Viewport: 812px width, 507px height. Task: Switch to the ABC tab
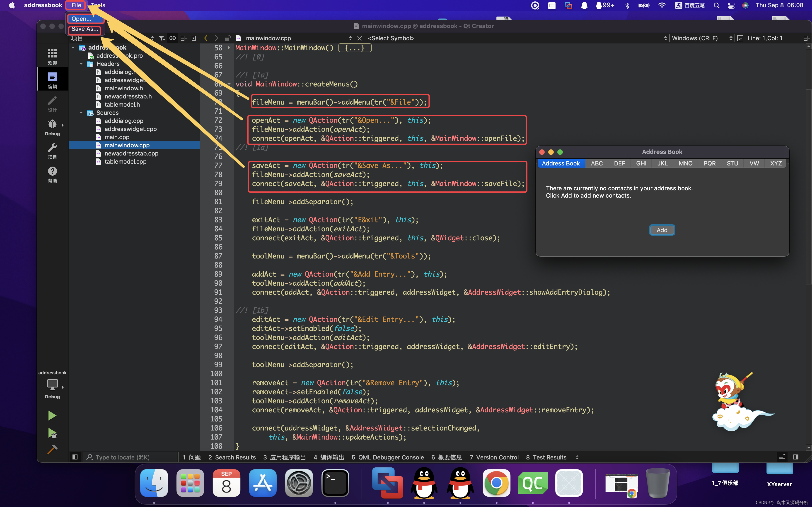(597, 163)
